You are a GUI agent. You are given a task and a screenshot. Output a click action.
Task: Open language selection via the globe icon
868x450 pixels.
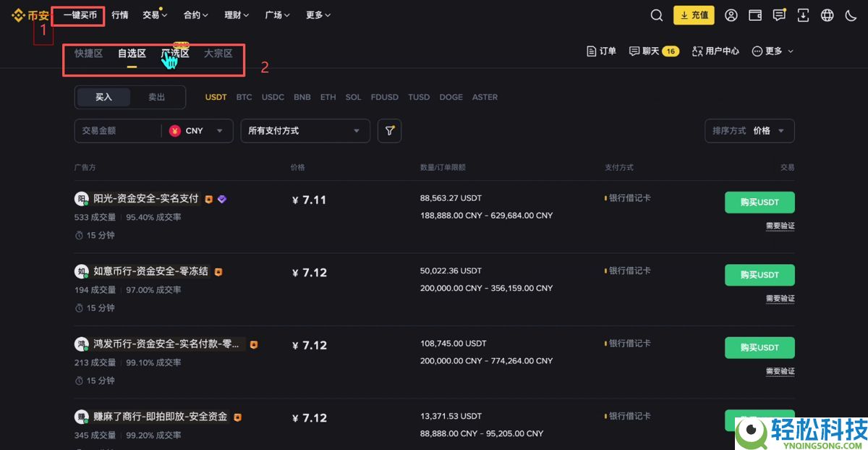click(x=827, y=14)
